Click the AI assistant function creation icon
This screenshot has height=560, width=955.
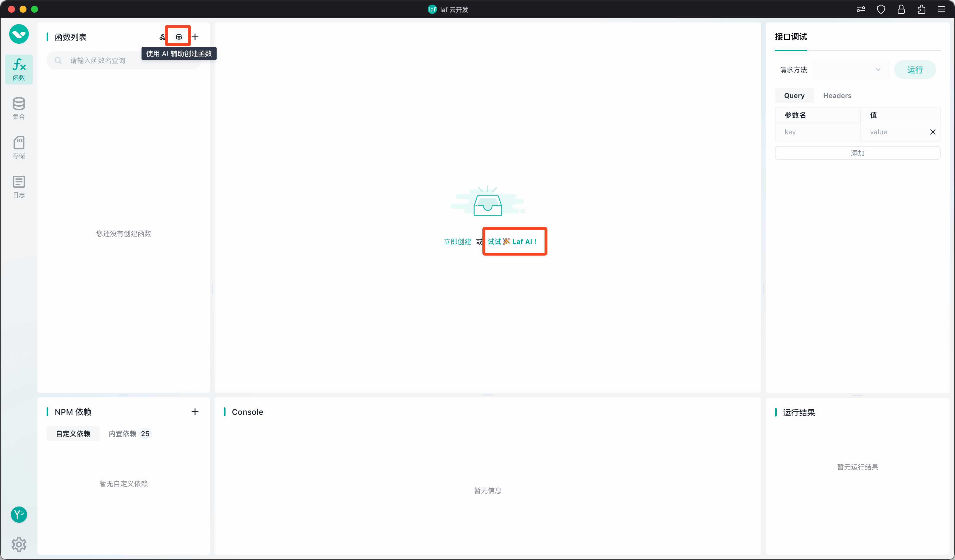pyautogui.click(x=179, y=37)
